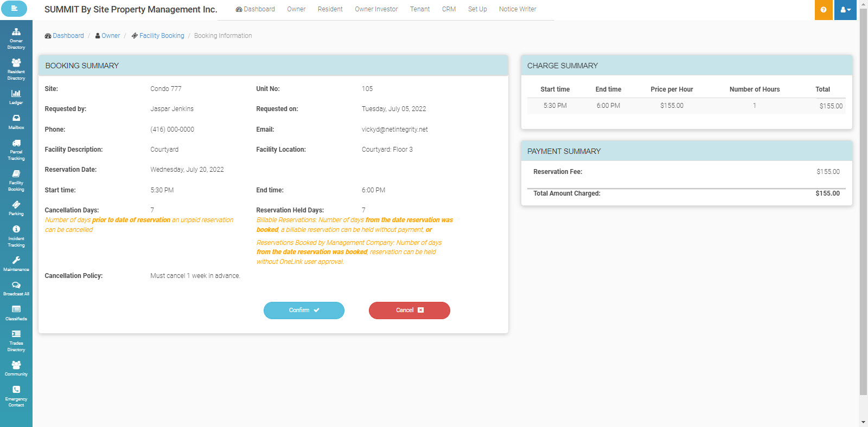868x427 pixels.
Task: Open Community in sidebar
Action: tap(16, 368)
